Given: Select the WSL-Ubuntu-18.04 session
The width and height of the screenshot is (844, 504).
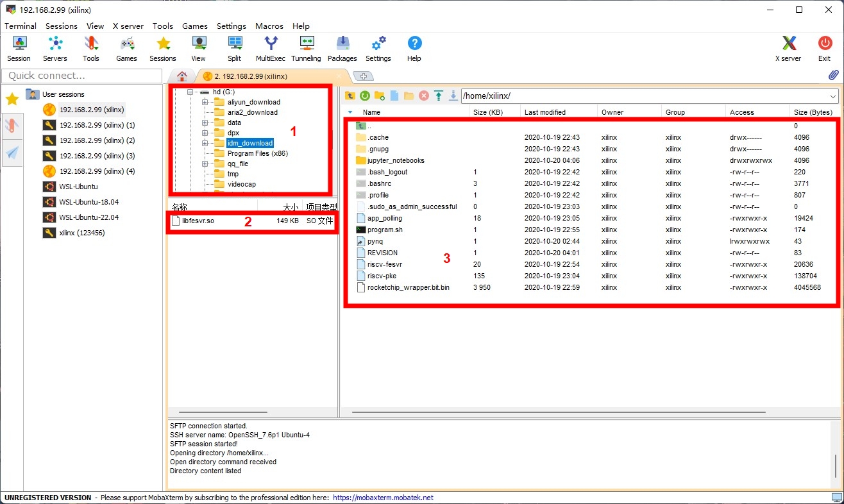Looking at the screenshot, I should (x=89, y=202).
